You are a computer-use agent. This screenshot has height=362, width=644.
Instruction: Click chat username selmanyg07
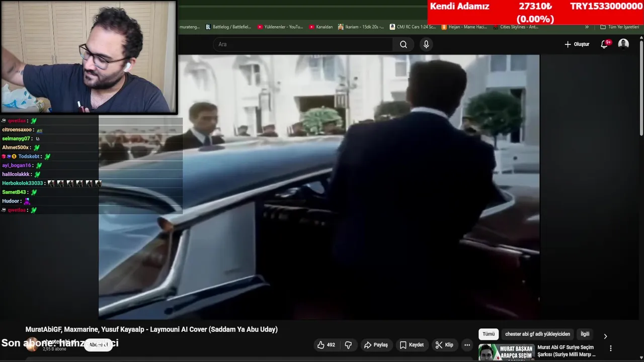click(x=16, y=139)
